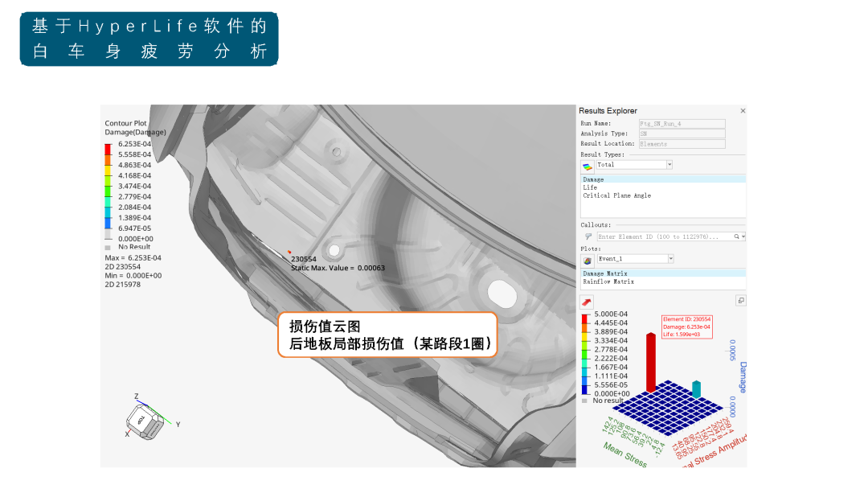
Task: Close the Results Explorer panel
Action: pyautogui.click(x=743, y=111)
